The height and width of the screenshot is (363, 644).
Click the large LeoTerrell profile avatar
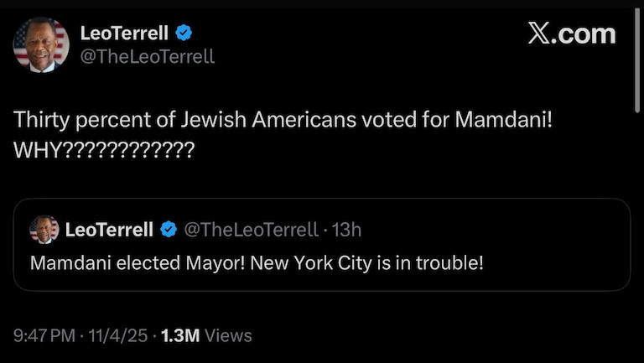point(41,45)
